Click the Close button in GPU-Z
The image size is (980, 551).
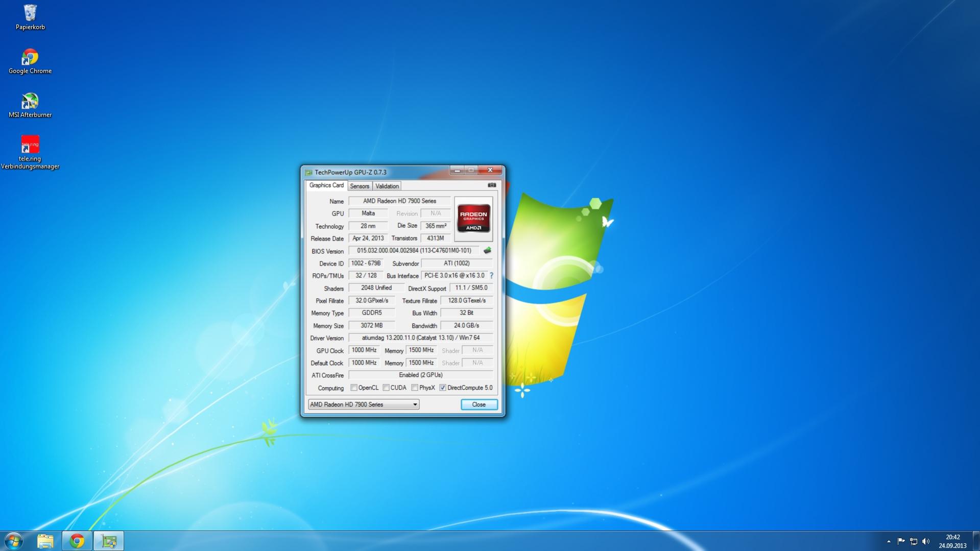[479, 404]
